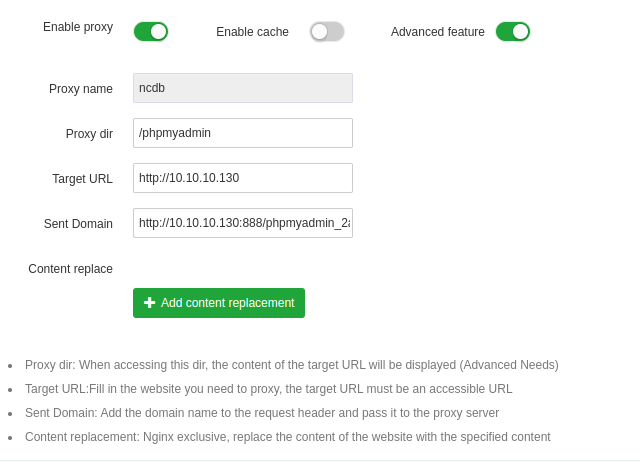Click the Sent Domain field label

pyautogui.click(x=78, y=224)
